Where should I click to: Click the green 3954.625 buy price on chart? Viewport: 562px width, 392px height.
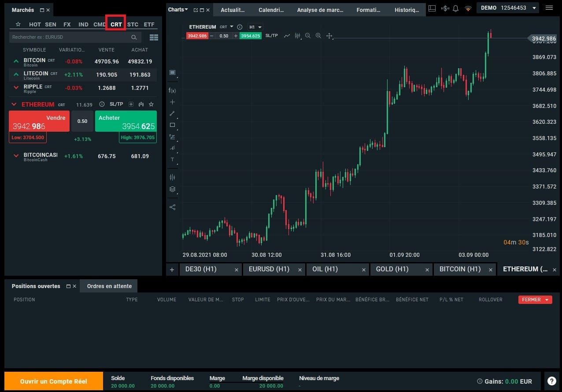pyautogui.click(x=250, y=36)
